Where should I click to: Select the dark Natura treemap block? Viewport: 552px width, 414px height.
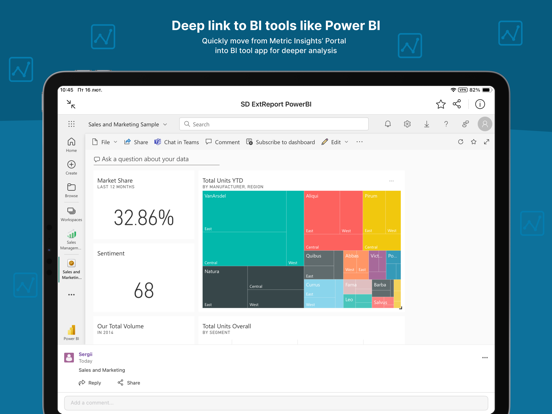pos(253,287)
